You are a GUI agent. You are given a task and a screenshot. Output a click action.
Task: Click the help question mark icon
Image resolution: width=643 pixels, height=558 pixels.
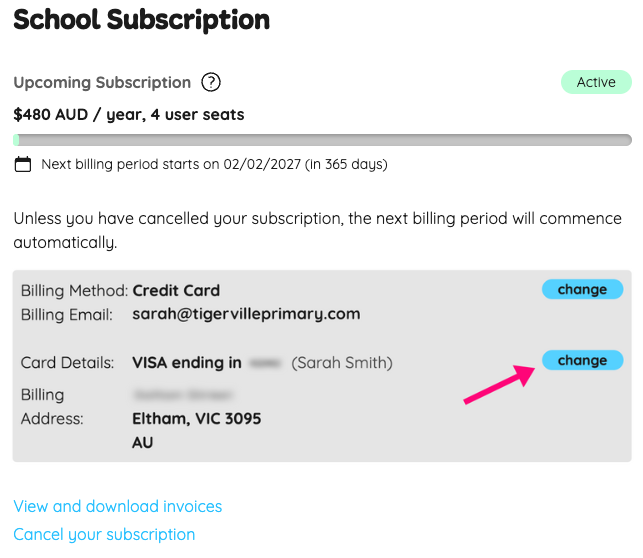click(x=211, y=83)
